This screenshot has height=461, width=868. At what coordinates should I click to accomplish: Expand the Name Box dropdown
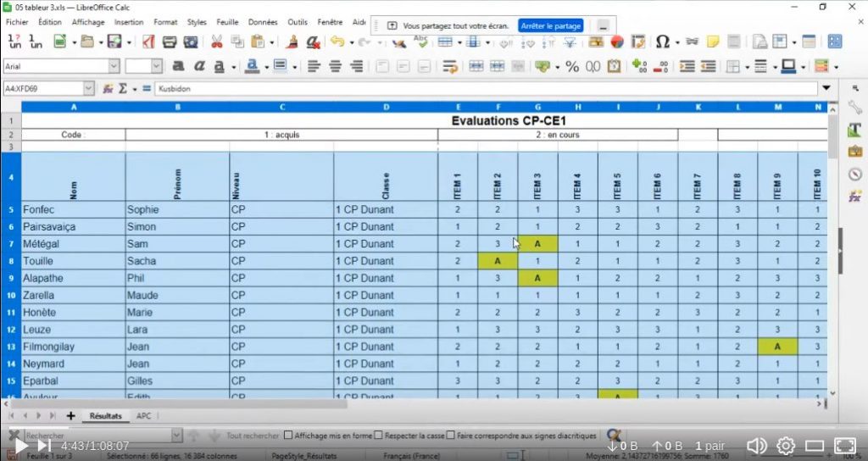pos(89,88)
